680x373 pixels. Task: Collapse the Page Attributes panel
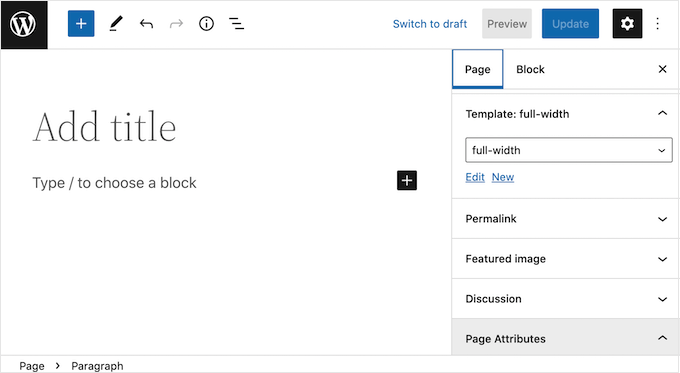(566, 338)
